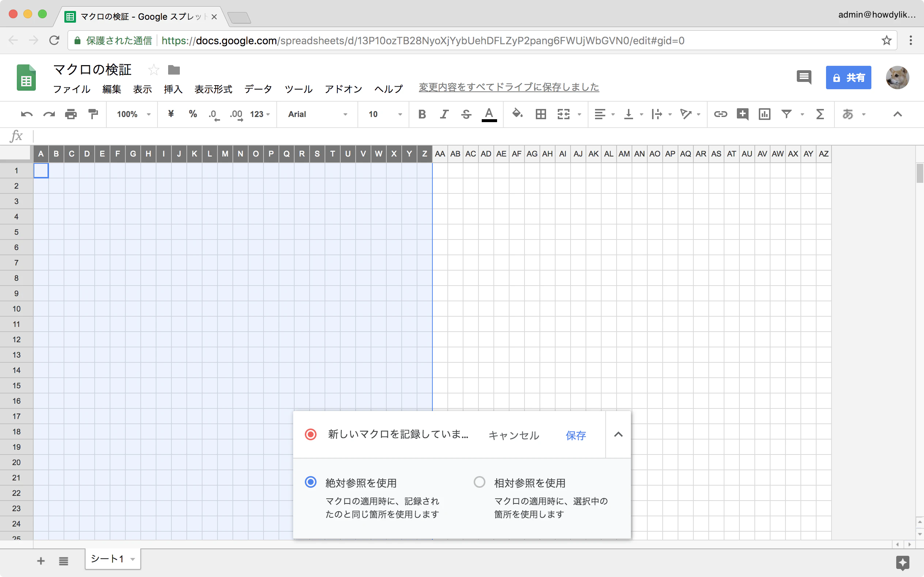Insert a link with the chain icon
Image resolution: width=924 pixels, height=577 pixels.
pyautogui.click(x=720, y=114)
